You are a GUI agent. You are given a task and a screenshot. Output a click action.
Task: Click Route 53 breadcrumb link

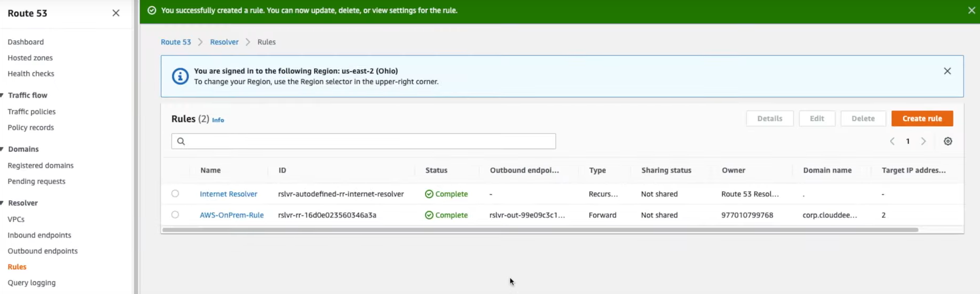tap(176, 42)
